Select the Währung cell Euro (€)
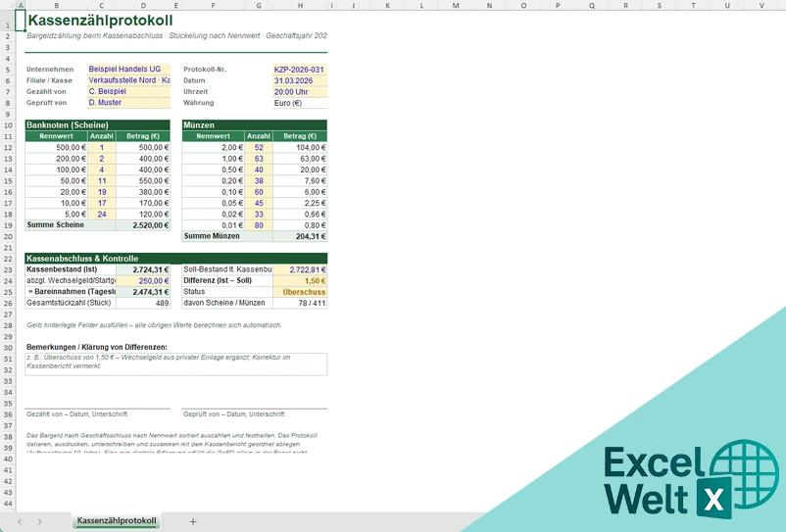This screenshot has width=786, height=532. click(300, 103)
